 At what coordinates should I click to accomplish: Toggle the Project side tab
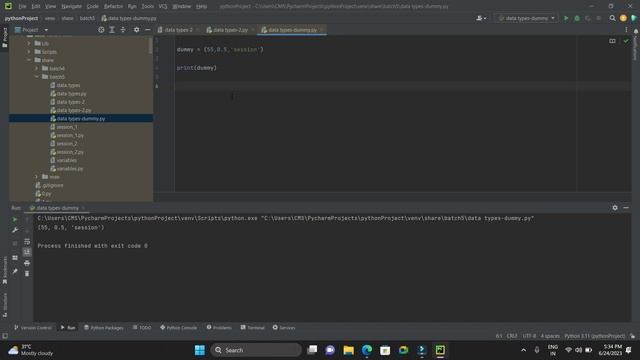click(x=4, y=37)
